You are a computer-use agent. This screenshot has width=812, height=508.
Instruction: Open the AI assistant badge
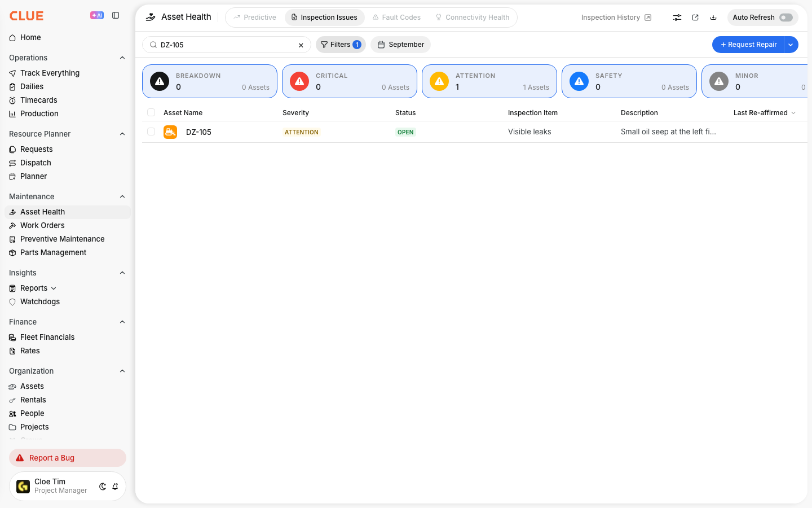tap(97, 16)
